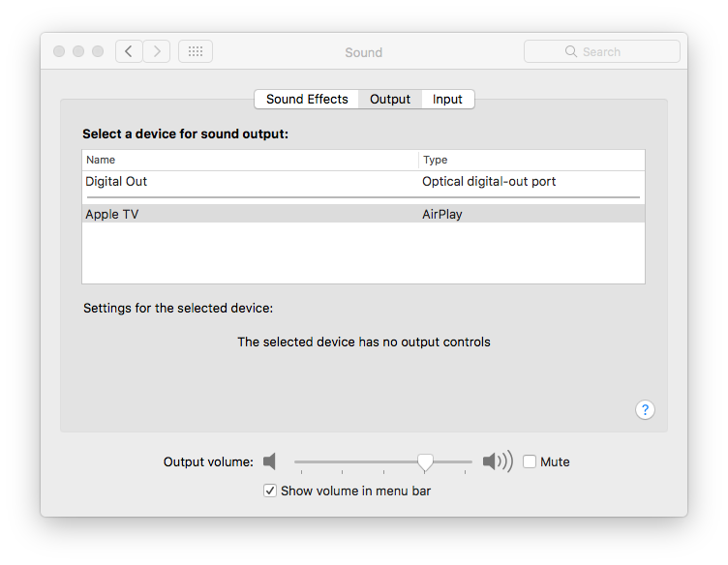Click the high volume speaker icon
728x565 pixels.
click(x=498, y=461)
